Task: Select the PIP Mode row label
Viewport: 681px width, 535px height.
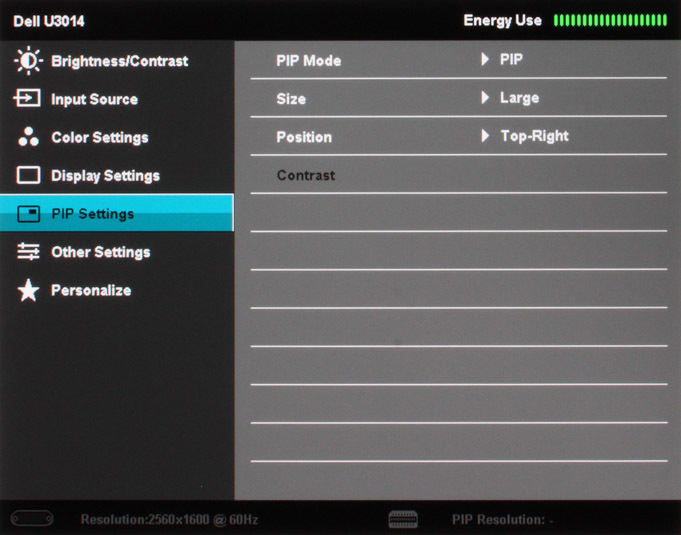Action: [x=309, y=61]
